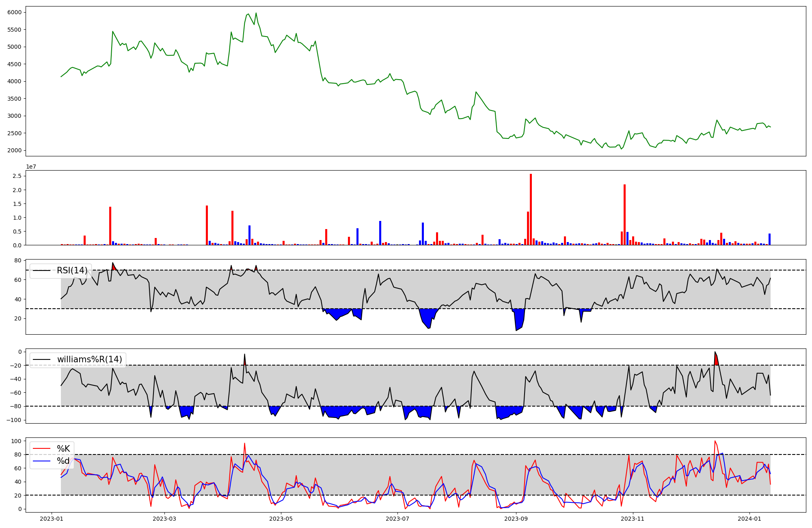Click the 6000 price axis label
812x528 pixels.
pos(14,13)
